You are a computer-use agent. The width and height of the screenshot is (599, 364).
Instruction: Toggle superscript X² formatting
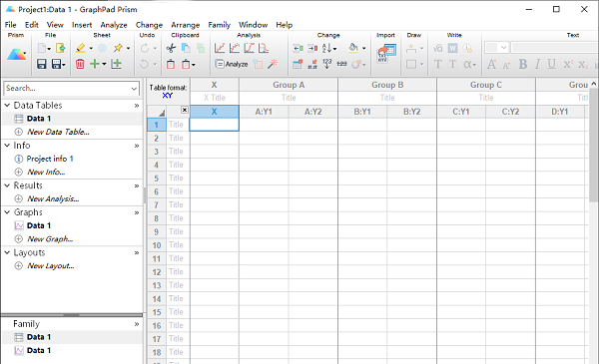pyautogui.click(x=568, y=64)
